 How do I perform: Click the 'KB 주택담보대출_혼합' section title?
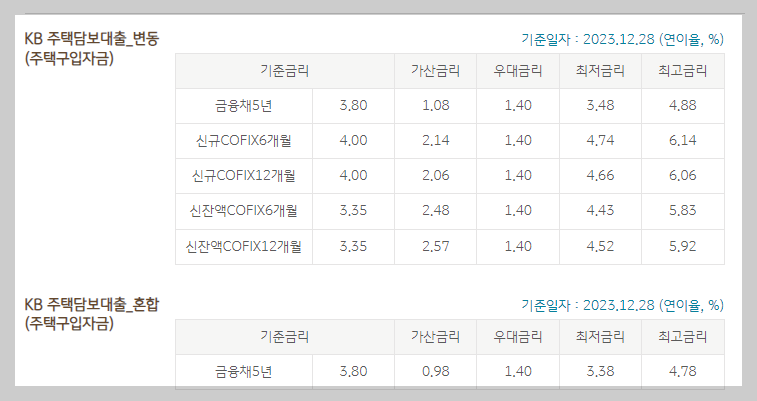(x=92, y=314)
